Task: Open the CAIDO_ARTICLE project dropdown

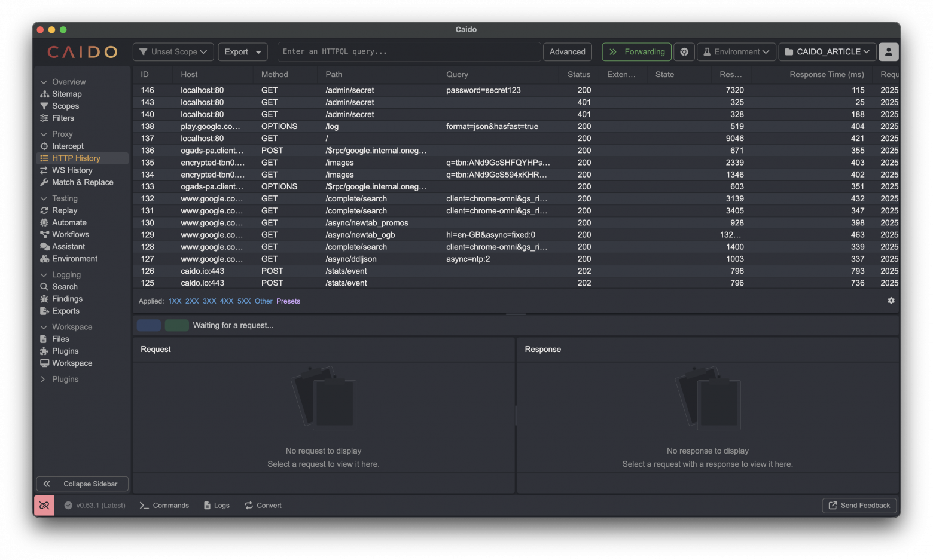Action: 827,52
